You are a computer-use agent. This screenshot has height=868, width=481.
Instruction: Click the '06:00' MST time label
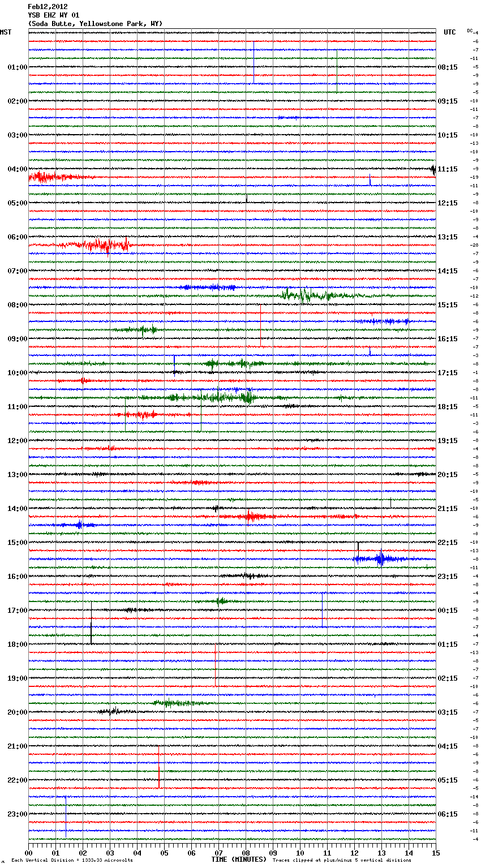tap(18, 237)
